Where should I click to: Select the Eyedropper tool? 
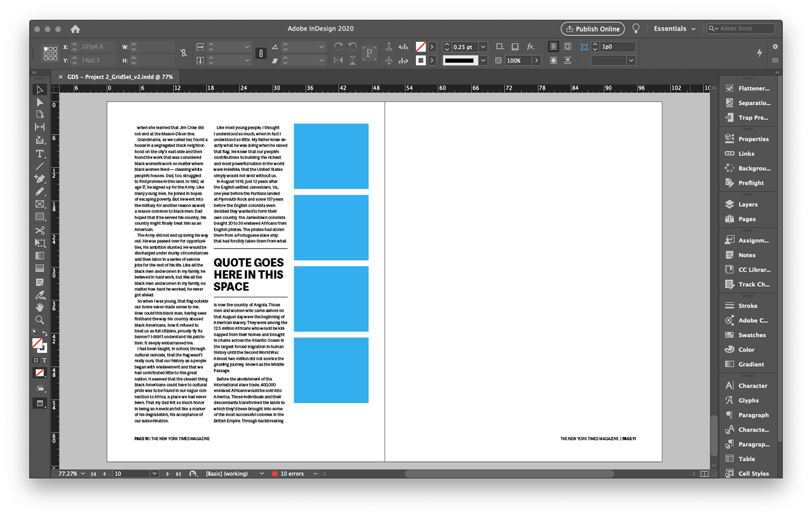[39, 295]
